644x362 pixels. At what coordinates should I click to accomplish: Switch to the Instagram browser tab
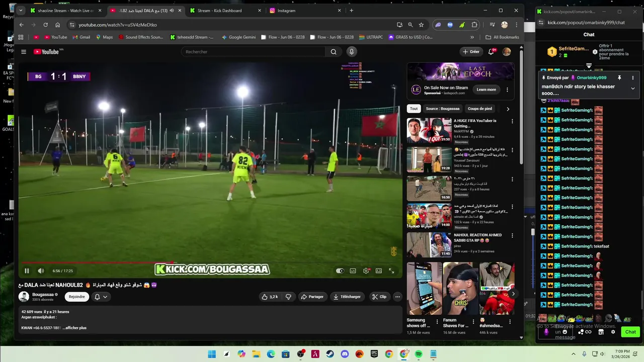point(304,11)
